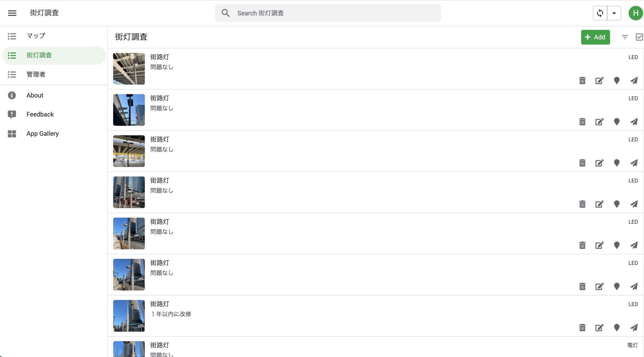Click the green Add button

[595, 37]
